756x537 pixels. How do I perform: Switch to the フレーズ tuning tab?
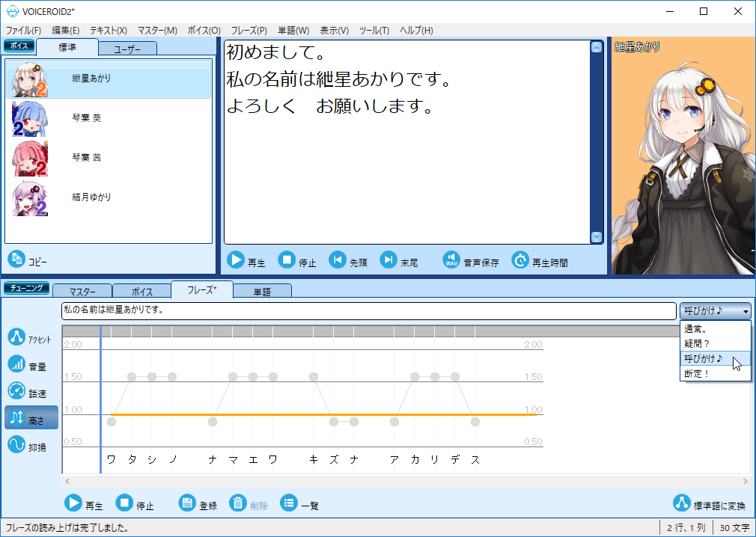click(202, 290)
